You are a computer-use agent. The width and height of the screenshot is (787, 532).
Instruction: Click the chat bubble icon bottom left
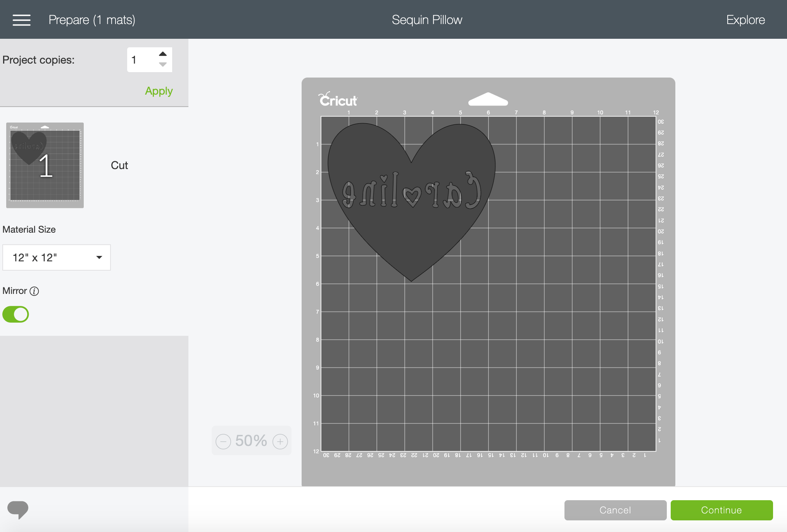pos(18,509)
